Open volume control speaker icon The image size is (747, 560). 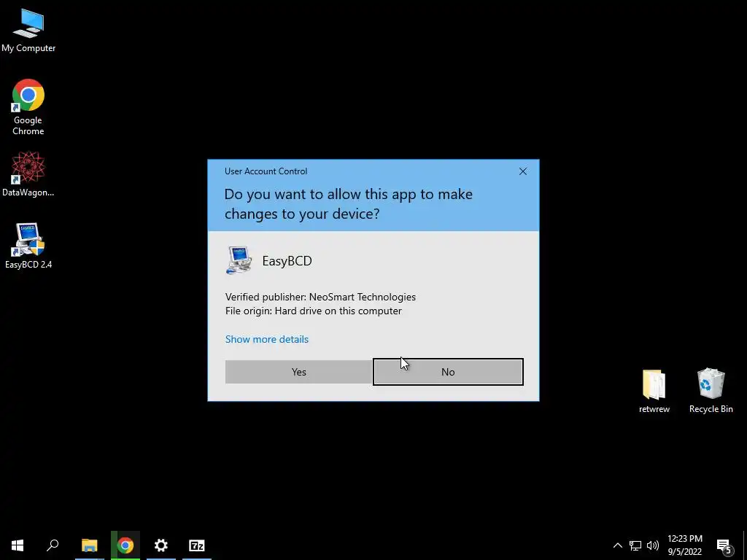pyautogui.click(x=653, y=545)
